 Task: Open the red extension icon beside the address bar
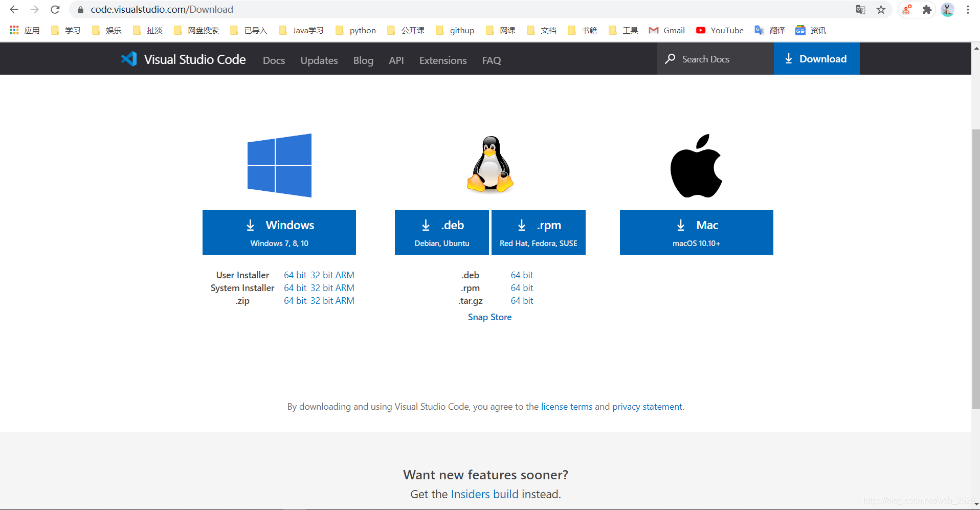(907, 10)
